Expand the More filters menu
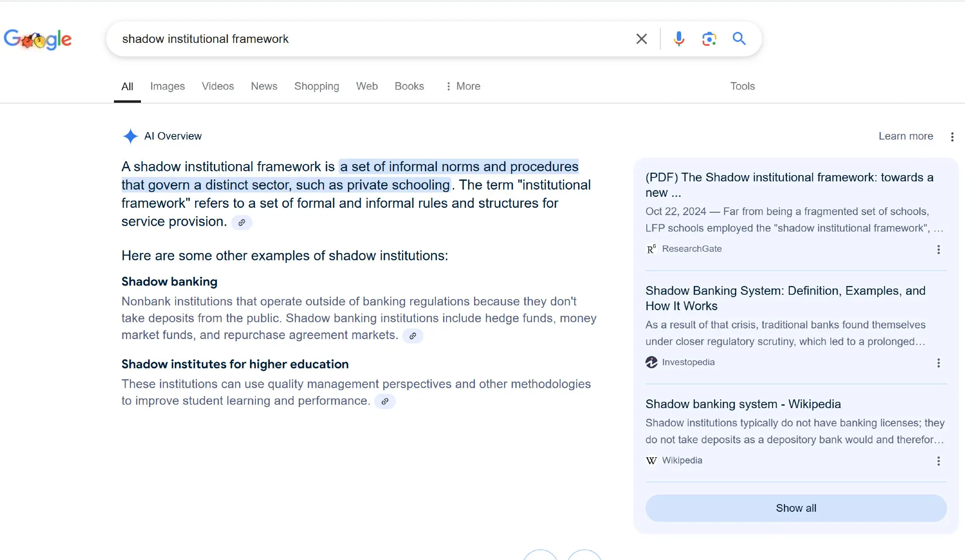 [x=463, y=86]
